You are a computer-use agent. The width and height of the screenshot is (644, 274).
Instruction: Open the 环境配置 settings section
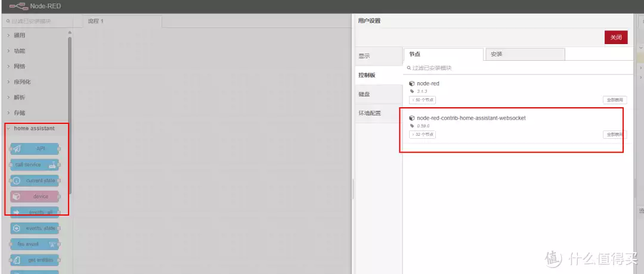379,113
